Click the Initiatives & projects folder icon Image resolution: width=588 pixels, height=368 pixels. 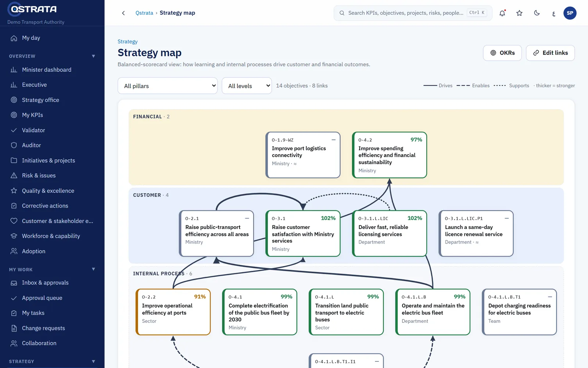click(14, 160)
